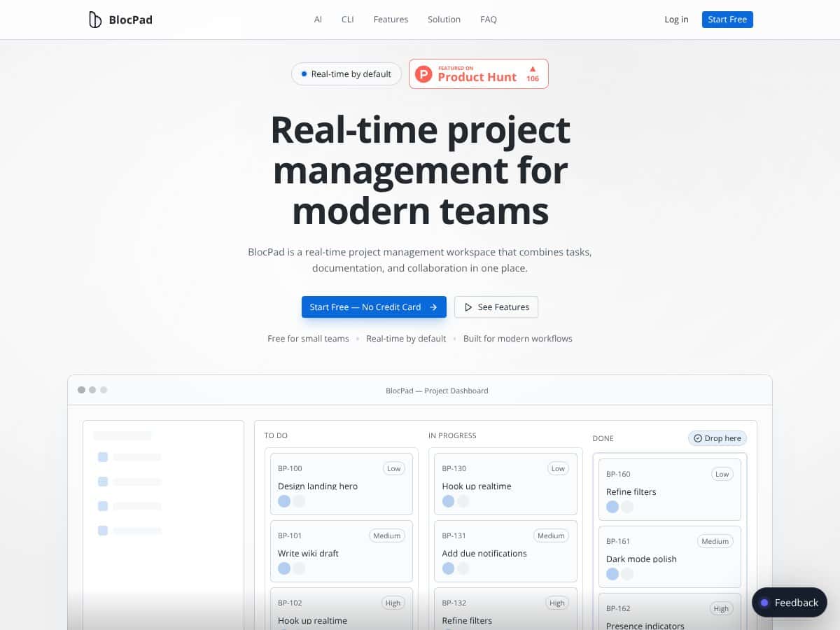Open the AI nav item
840x630 pixels.
[x=318, y=20]
